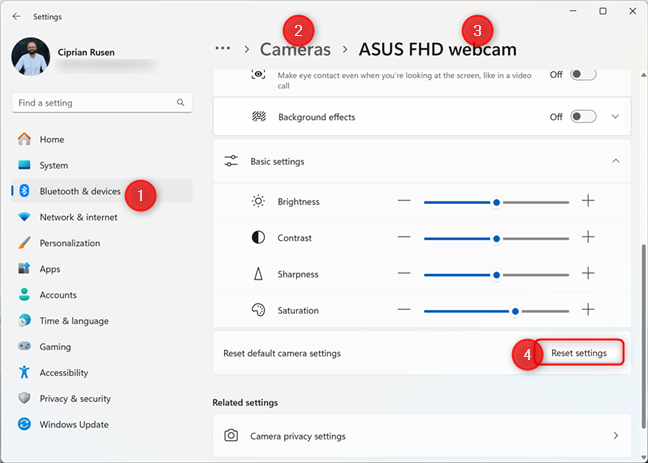The height and width of the screenshot is (463, 648).
Task: Select Apps in the sidebar
Action: (102, 269)
